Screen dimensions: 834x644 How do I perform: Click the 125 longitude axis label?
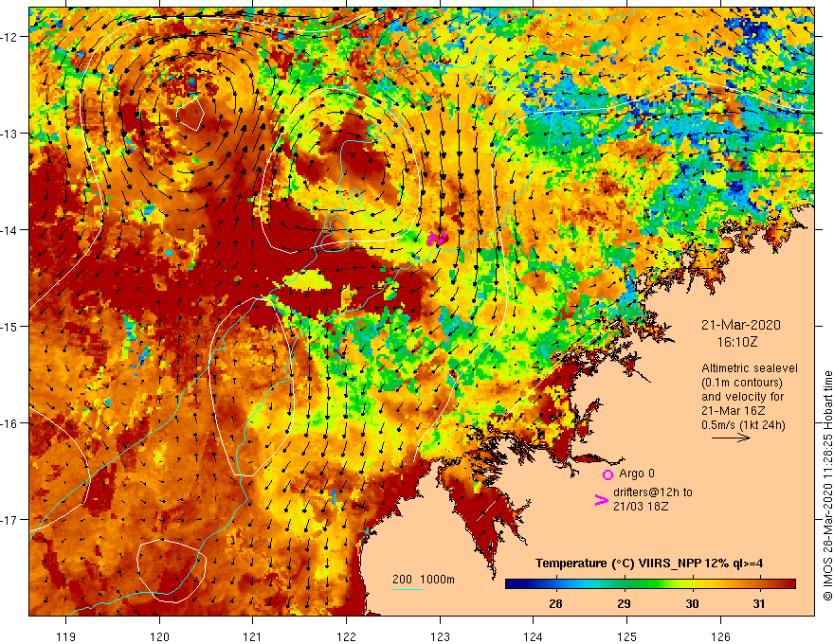(627, 636)
